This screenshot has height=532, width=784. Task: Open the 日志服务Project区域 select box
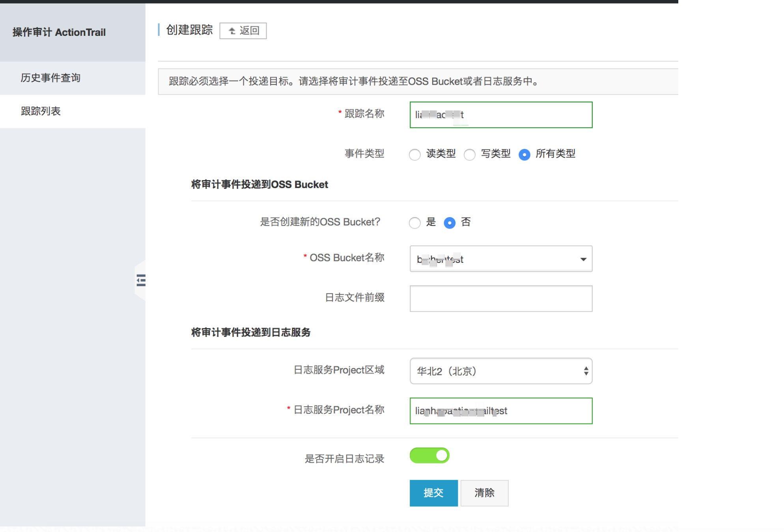(501, 371)
